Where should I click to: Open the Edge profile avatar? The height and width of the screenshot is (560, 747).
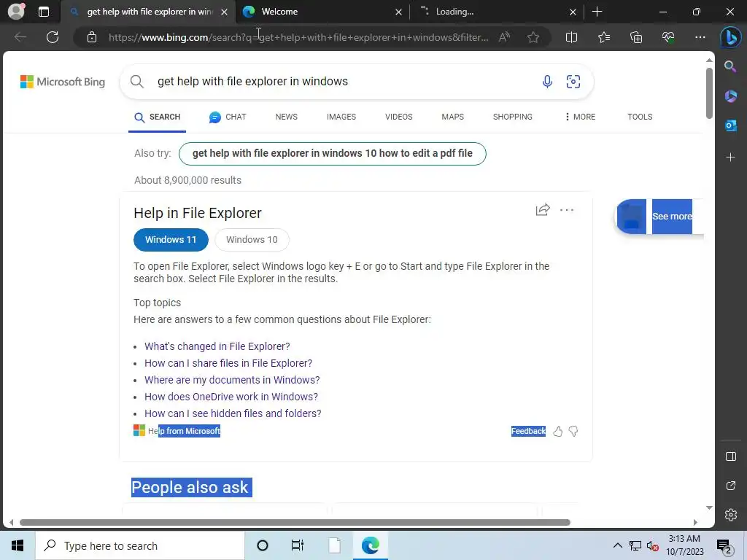[x=16, y=12]
